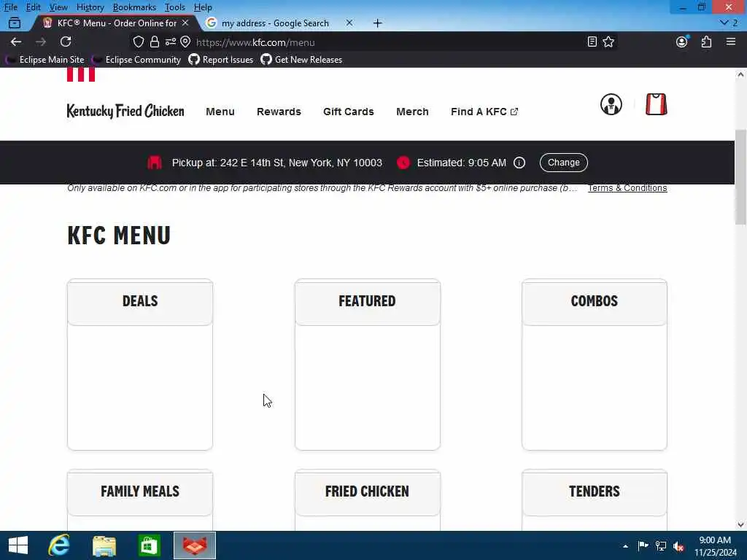Open Windows Store taskbar icon

click(149, 545)
